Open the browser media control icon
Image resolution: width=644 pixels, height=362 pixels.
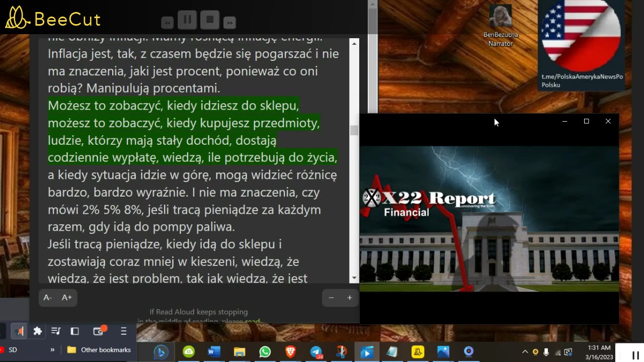point(56,331)
